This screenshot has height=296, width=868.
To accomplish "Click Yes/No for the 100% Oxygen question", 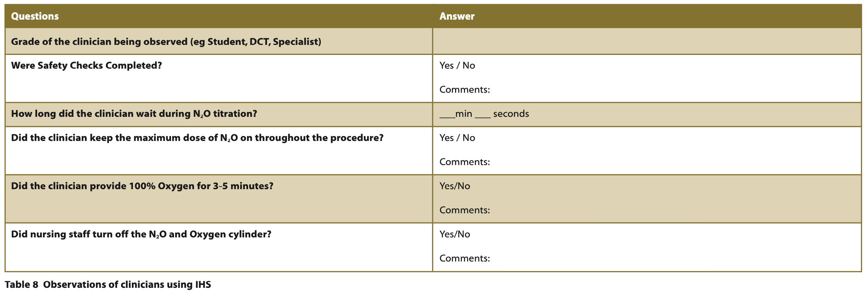I will click(454, 186).
